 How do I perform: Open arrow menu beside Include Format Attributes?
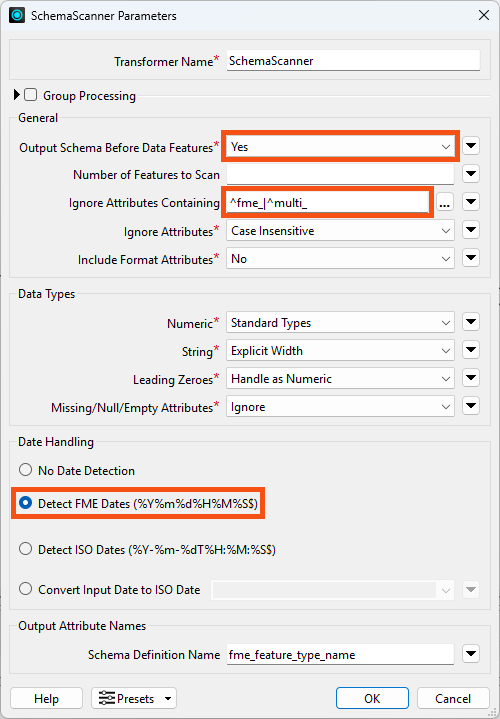tap(471, 259)
